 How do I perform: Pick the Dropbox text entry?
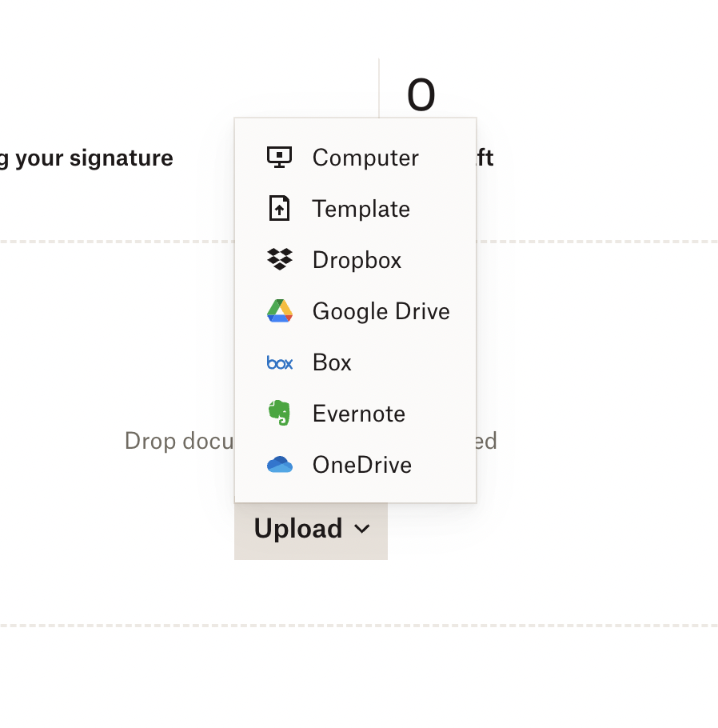click(x=357, y=260)
